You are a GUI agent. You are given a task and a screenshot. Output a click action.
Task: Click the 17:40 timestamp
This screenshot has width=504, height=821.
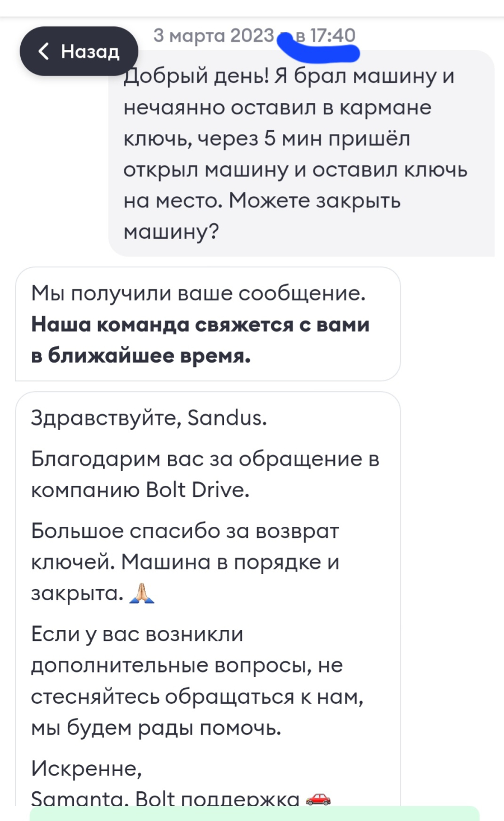[x=333, y=35]
